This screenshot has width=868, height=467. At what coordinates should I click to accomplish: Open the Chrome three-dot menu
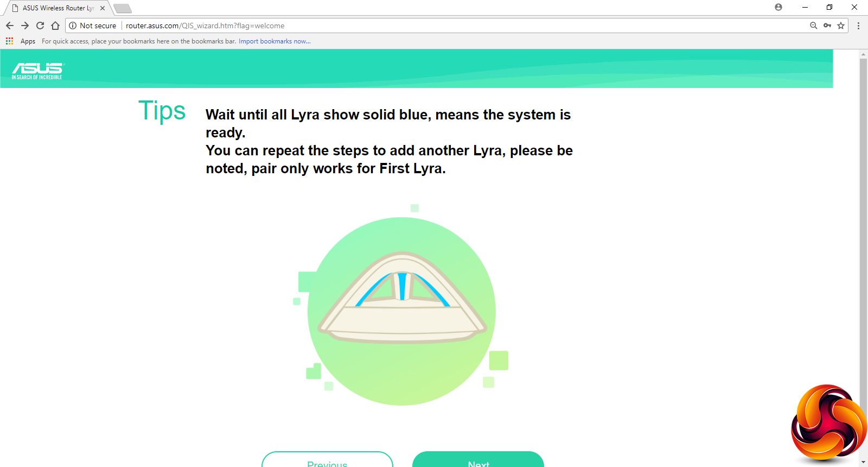pos(858,26)
